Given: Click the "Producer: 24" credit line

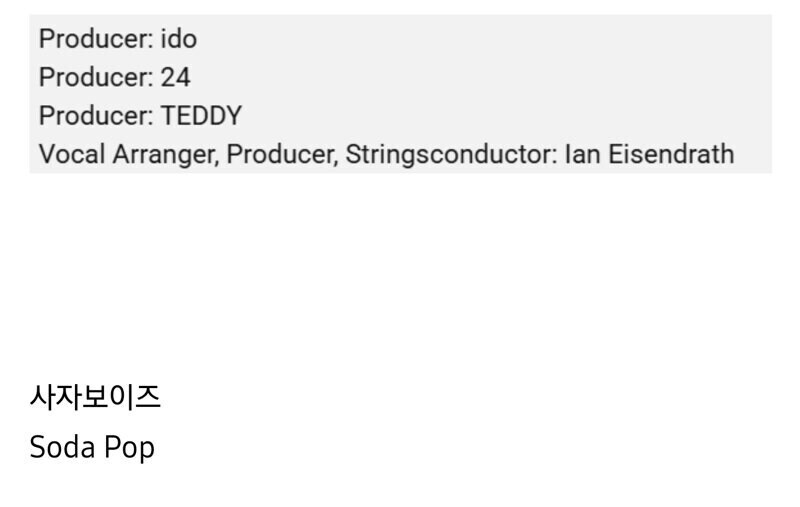Looking at the screenshot, I should tap(115, 78).
